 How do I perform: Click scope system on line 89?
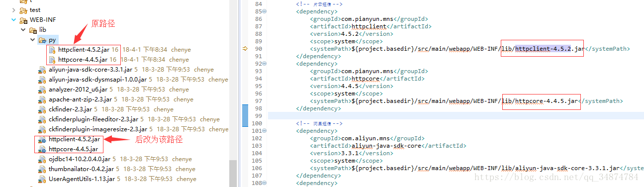[345, 41]
